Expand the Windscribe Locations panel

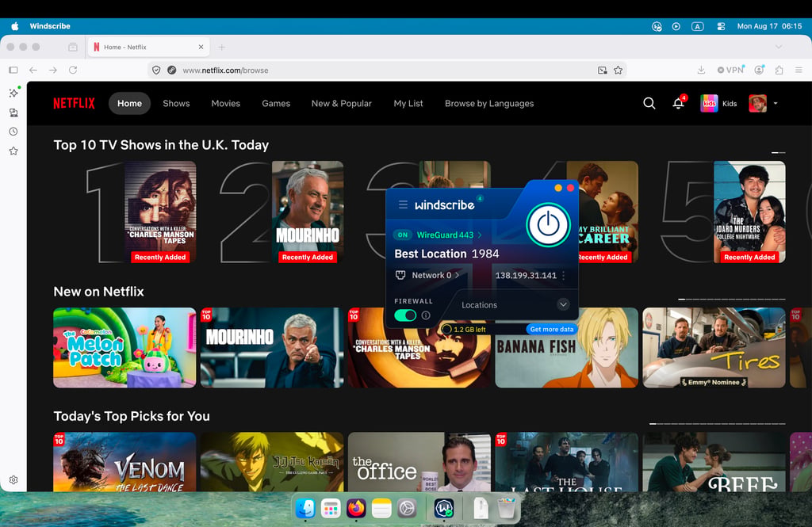[563, 304]
